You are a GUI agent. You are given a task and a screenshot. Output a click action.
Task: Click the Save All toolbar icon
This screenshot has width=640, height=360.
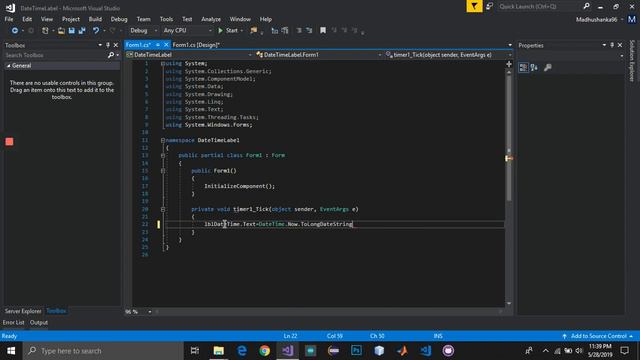tap(82, 31)
